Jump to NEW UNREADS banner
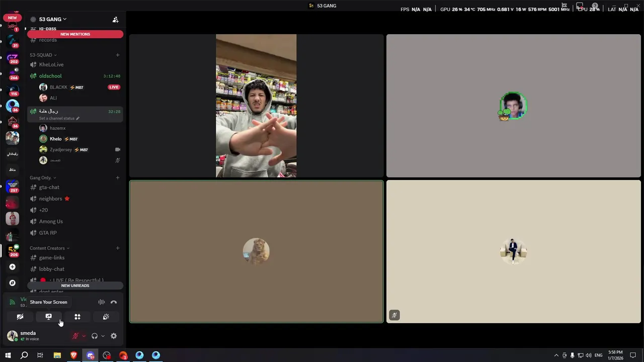The height and width of the screenshot is (362, 644). (75, 286)
